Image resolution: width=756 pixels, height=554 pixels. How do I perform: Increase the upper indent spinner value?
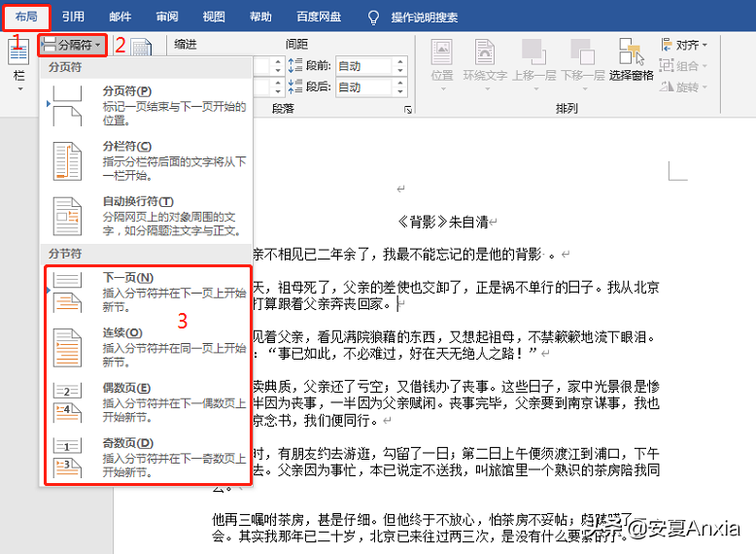[278, 61]
